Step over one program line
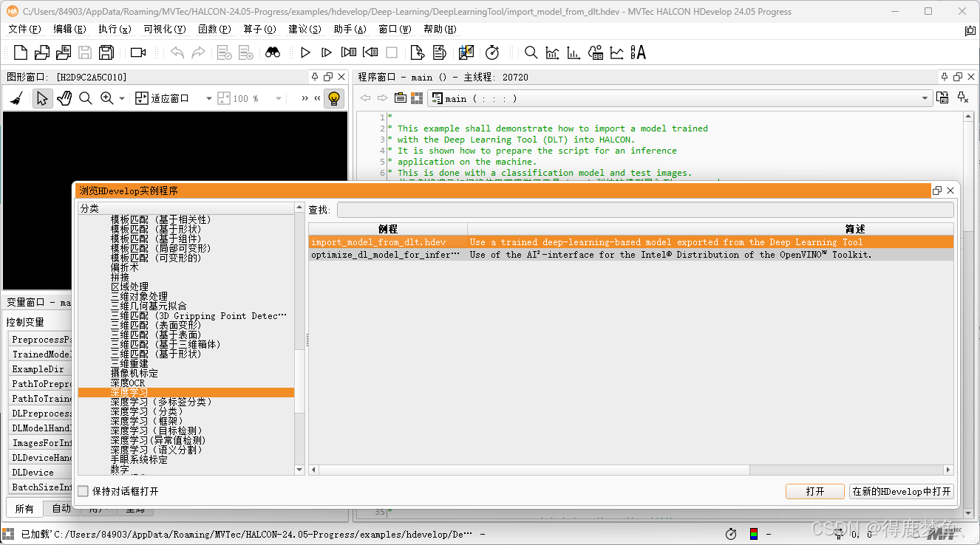980x545 pixels. [x=327, y=52]
